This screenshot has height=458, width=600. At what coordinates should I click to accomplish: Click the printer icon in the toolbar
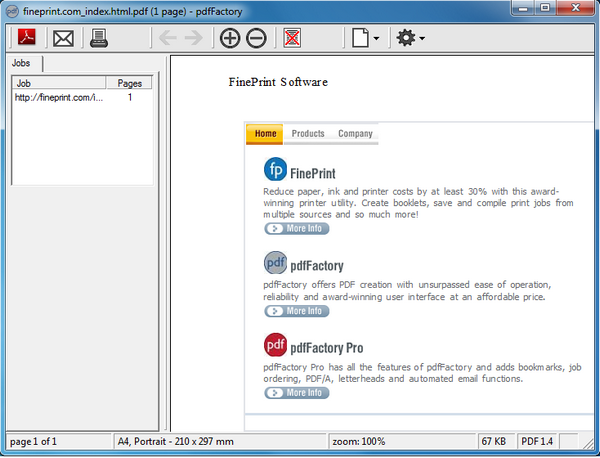tap(100, 38)
